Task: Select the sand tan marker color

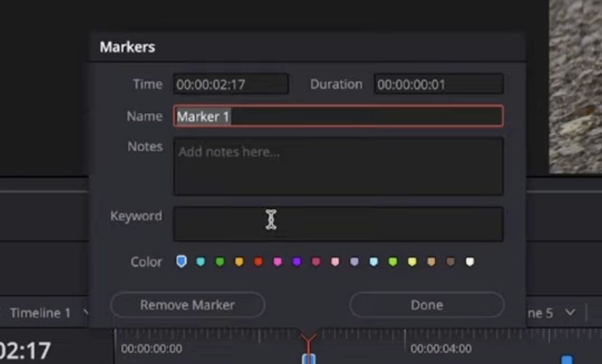Action: coord(431,261)
